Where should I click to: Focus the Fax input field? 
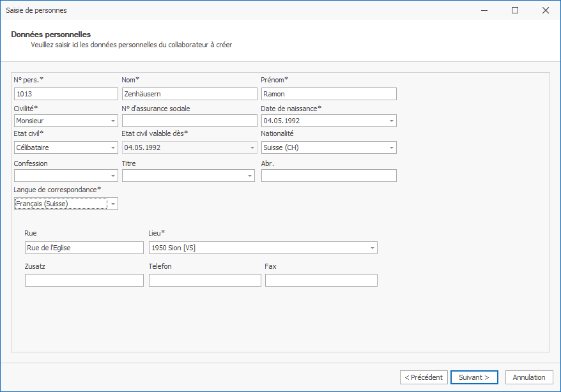pos(321,280)
